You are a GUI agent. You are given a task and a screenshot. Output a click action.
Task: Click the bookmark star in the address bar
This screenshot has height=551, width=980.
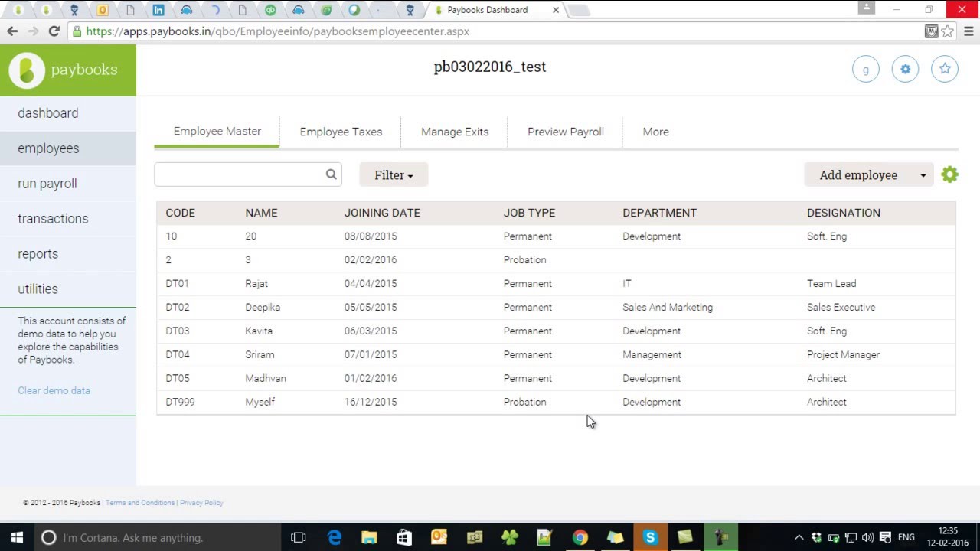(947, 31)
